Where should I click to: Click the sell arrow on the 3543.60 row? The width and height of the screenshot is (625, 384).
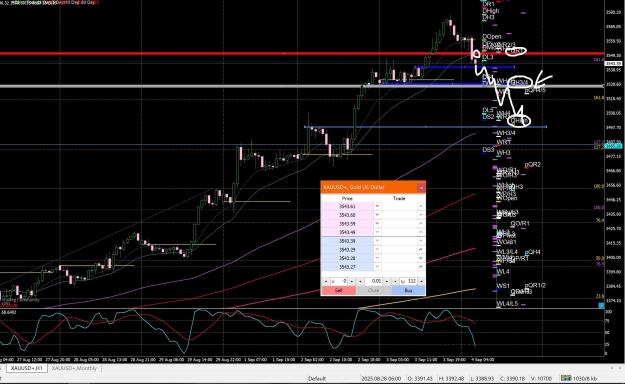[377, 215]
